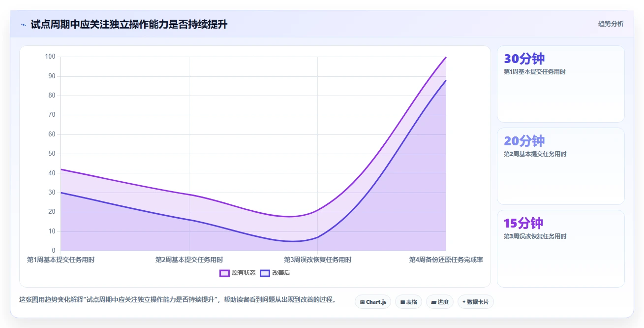Click x-axis label 第4周备份还原任务完成率

[x=446, y=260]
